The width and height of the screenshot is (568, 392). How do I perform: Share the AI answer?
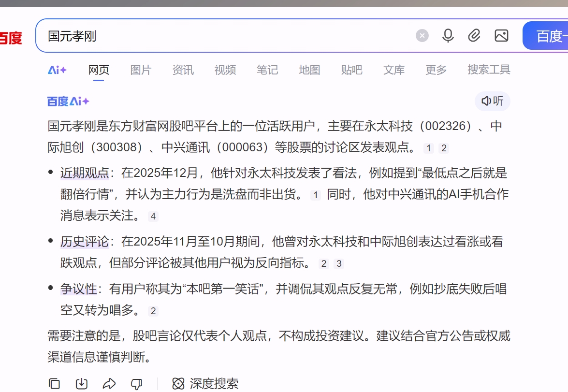click(x=109, y=383)
